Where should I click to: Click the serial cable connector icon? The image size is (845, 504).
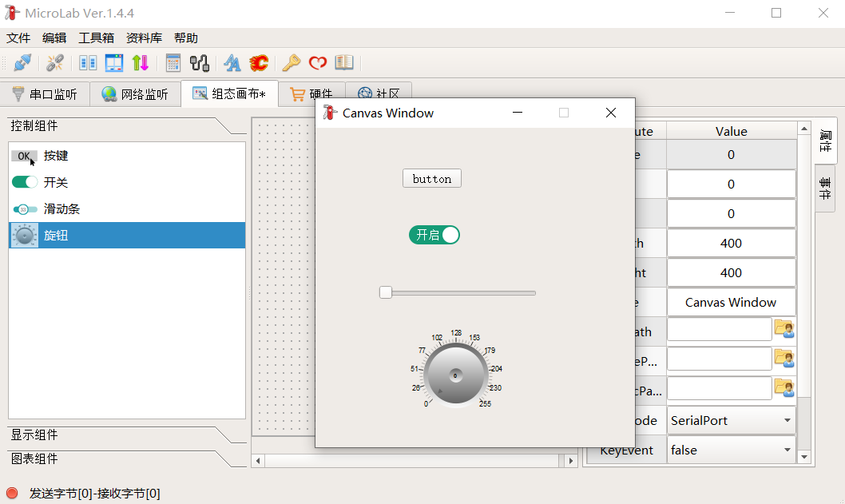point(200,63)
